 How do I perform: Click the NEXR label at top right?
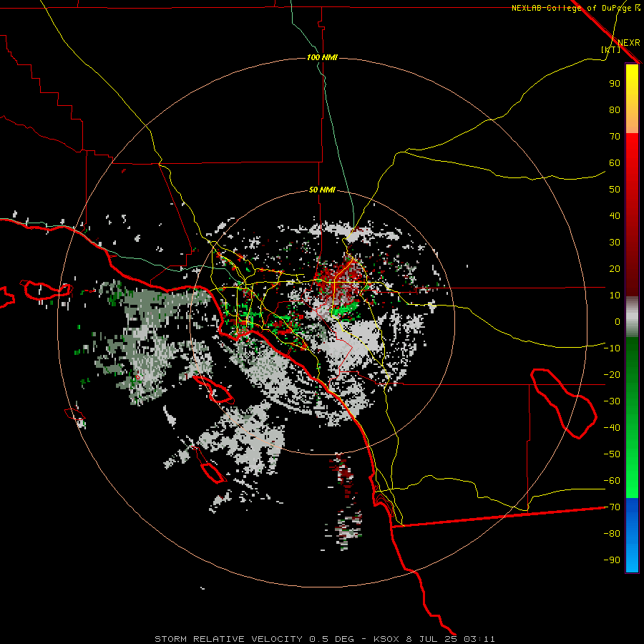(629, 43)
